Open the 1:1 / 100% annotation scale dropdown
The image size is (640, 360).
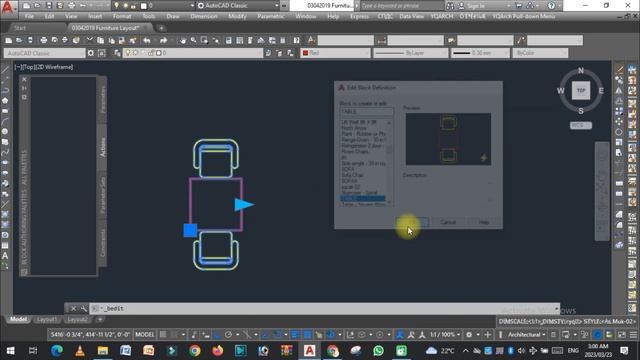[445, 335]
